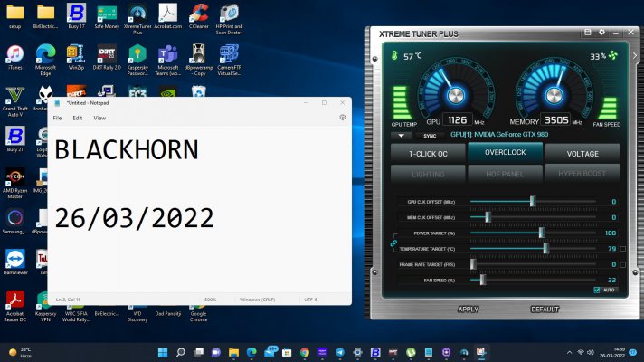Click Notepad status bar zoom 500%
Viewport: 644px width, 362px height.
click(210, 300)
